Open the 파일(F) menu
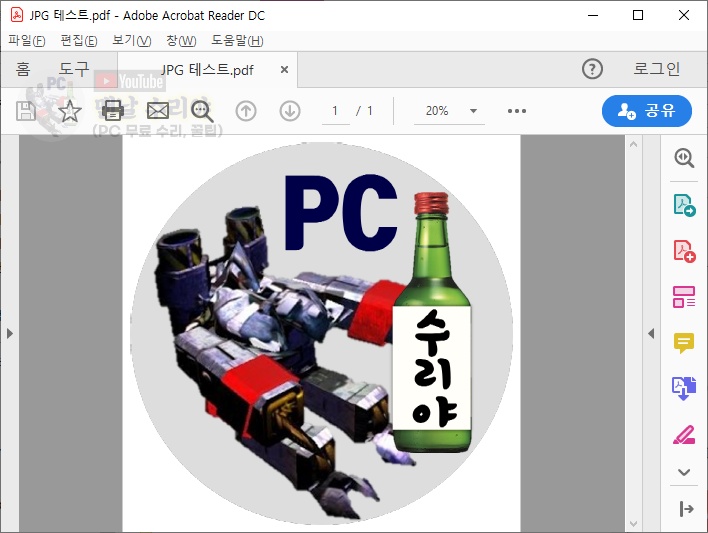708x533 pixels. click(x=27, y=41)
